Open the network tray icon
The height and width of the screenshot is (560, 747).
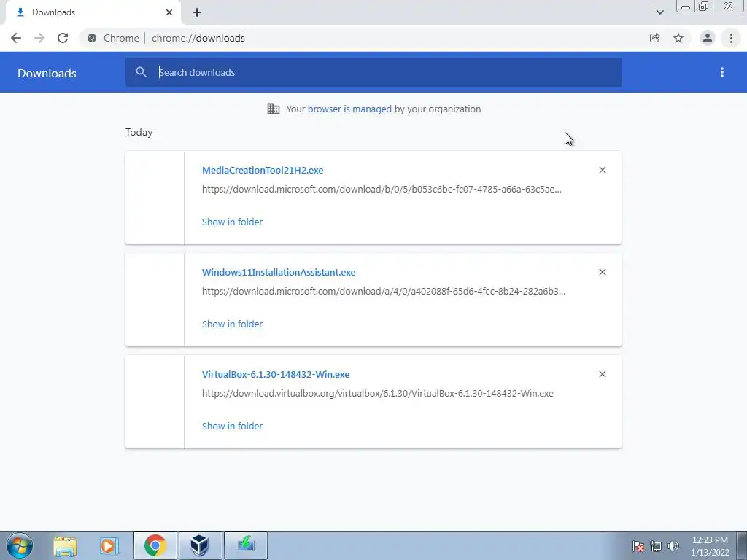pyautogui.click(x=656, y=546)
